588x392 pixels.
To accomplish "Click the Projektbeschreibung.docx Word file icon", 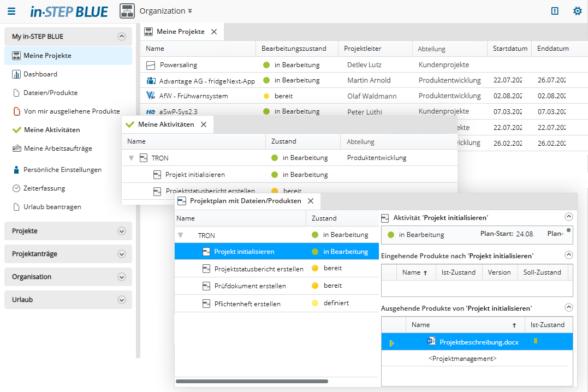I will click(x=431, y=342).
